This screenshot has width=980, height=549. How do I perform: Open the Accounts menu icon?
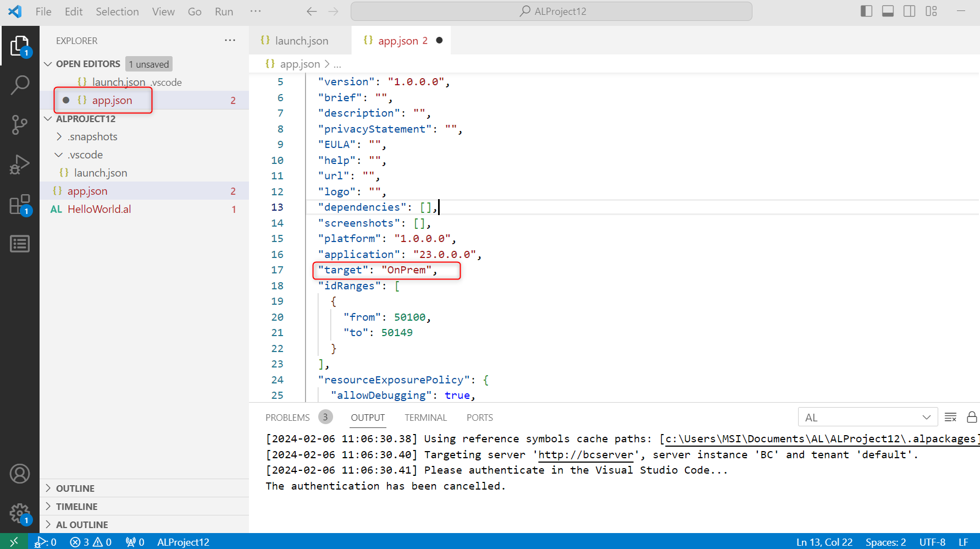pyautogui.click(x=20, y=474)
